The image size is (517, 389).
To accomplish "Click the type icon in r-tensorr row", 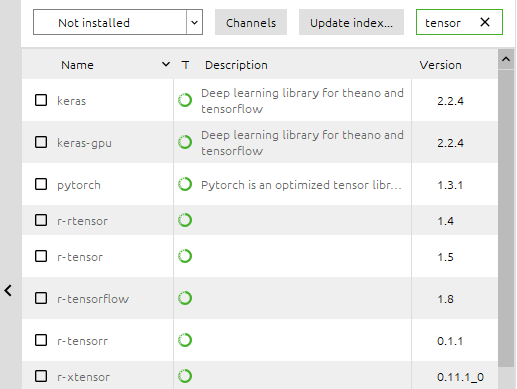I will (185, 340).
